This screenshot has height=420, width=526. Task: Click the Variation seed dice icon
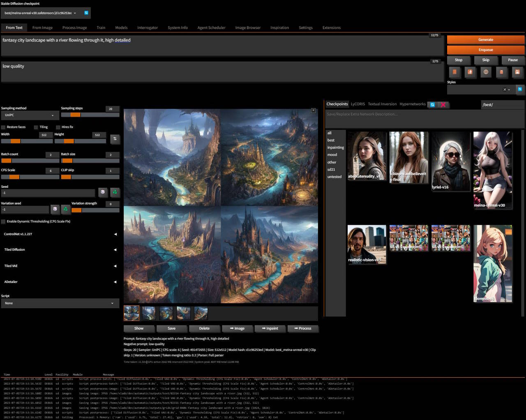pyautogui.click(x=55, y=209)
